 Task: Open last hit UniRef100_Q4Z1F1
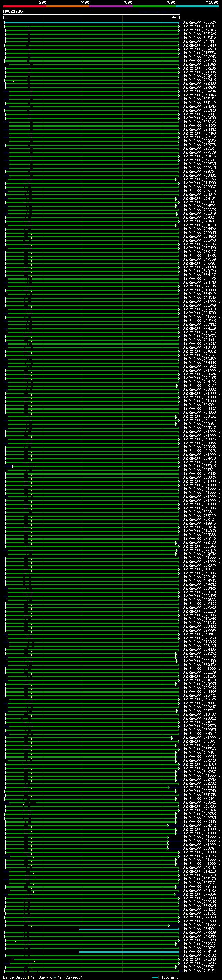point(199,971)
